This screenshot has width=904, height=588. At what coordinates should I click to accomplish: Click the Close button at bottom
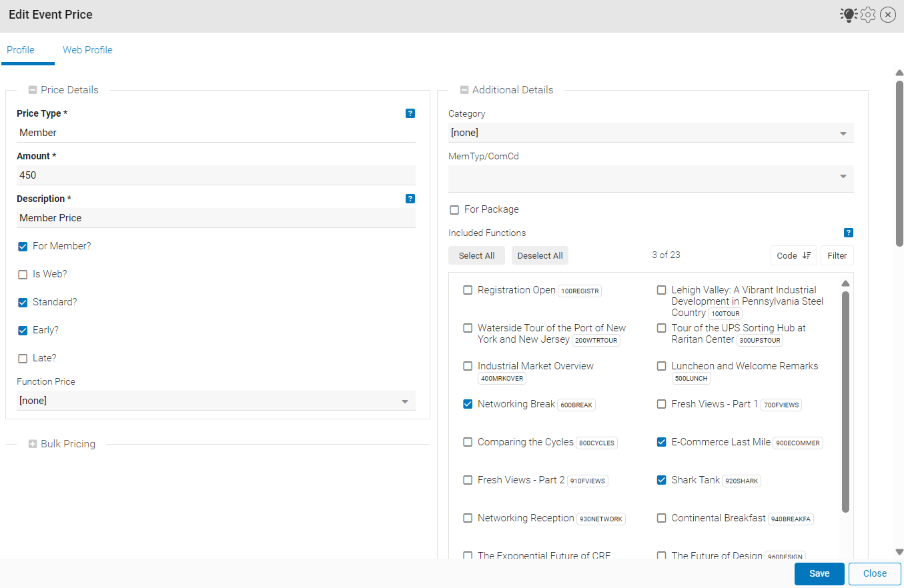tap(875, 573)
